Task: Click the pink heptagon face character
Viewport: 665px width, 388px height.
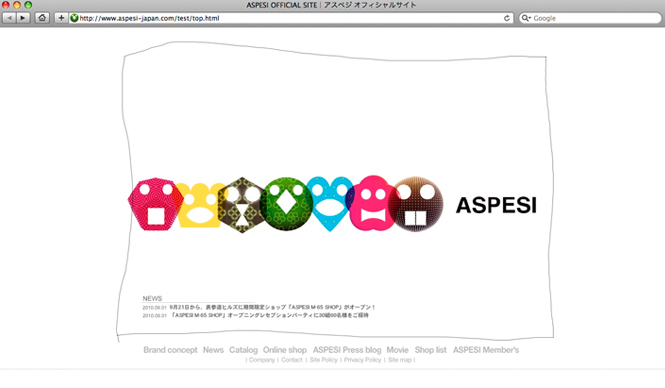Action: click(155, 204)
